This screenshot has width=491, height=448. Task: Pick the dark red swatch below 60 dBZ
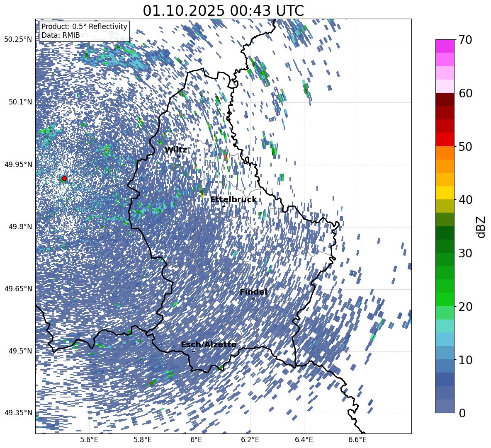[445, 99]
